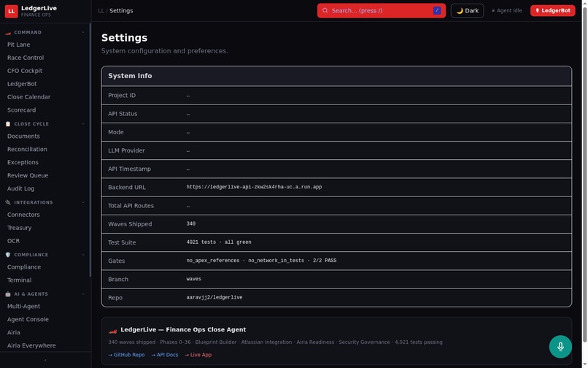Click the Backend URL value text

(254, 187)
